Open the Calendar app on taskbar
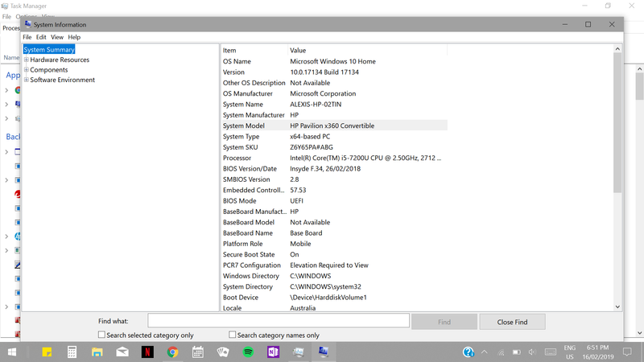This screenshot has width=644, height=362. [x=197, y=352]
